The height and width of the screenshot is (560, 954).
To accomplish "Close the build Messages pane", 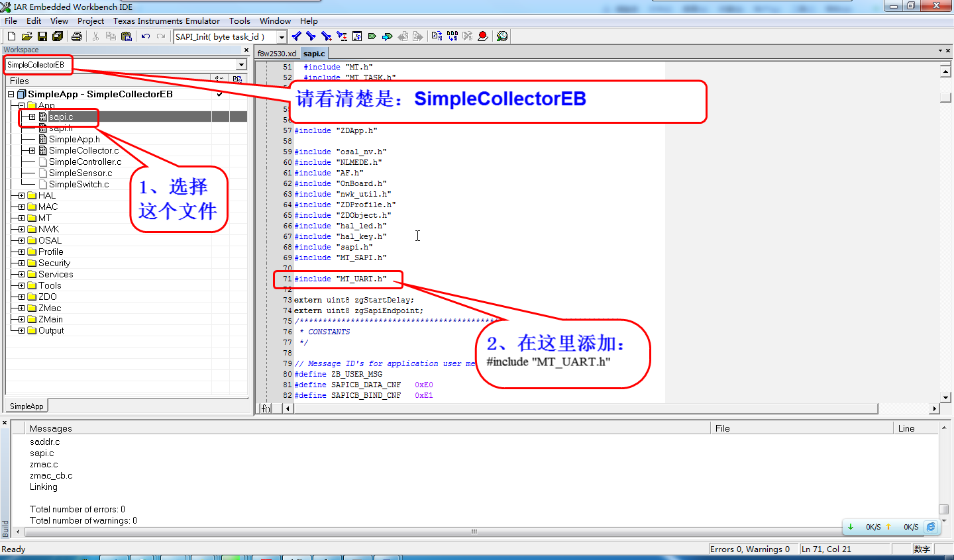I will (5, 422).
